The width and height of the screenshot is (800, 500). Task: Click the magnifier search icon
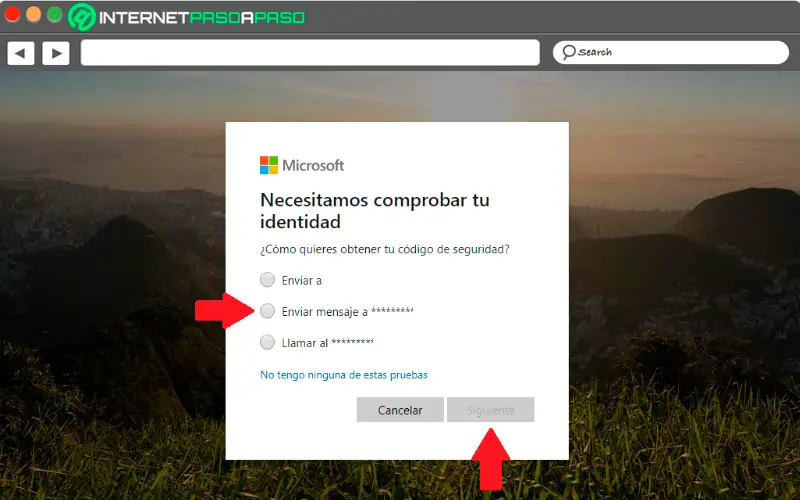click(568, 52)
